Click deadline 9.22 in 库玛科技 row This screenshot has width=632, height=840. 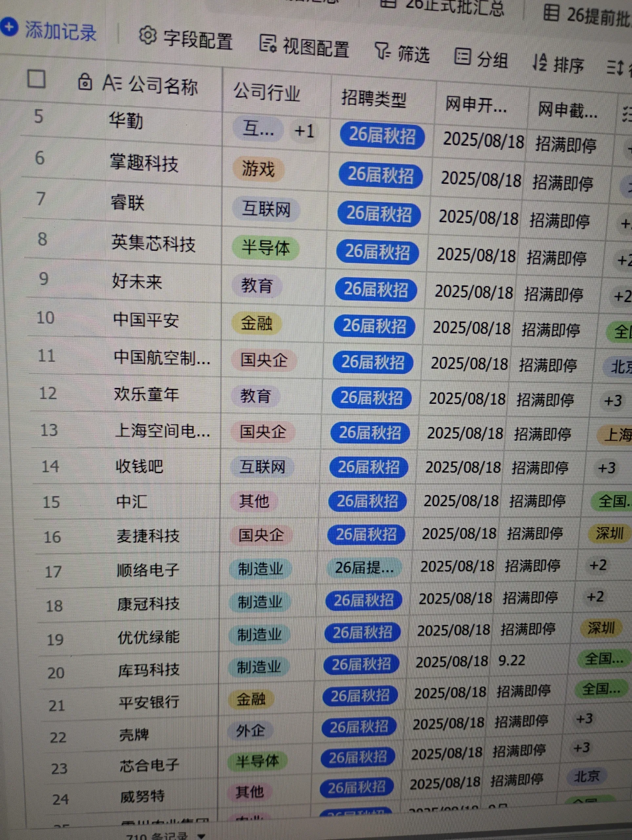click(512, 661)
